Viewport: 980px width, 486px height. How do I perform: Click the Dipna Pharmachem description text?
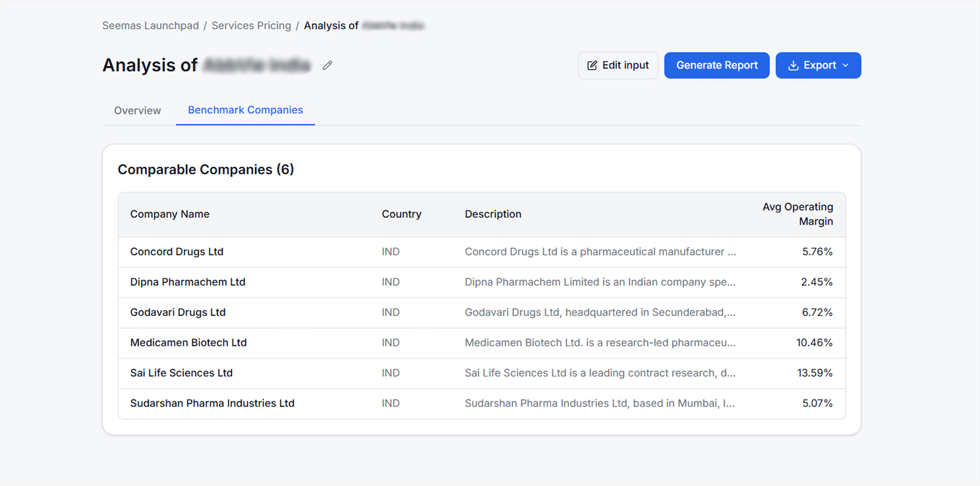tap(600, 282)
